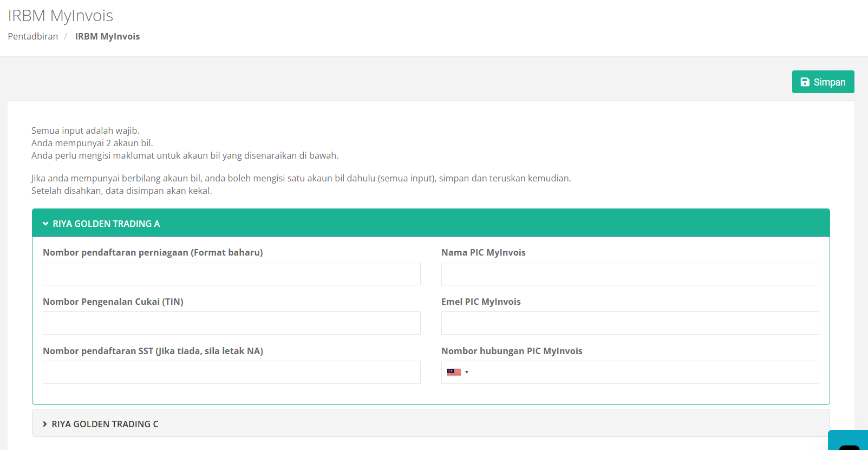Image resolution: width=868 pixels, height=450 pixels.
Task: Click the Nombor pendaftaran perniagaan field label
Action: coord(153,252)
